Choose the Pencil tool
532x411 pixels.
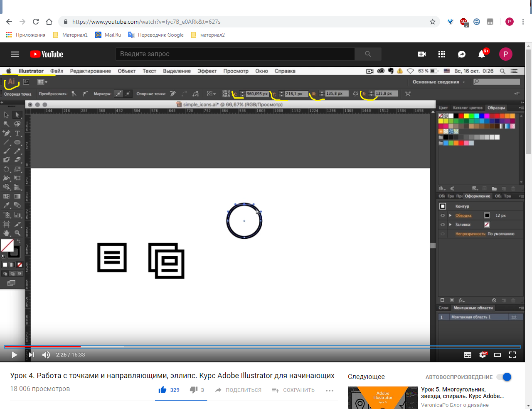17,151
